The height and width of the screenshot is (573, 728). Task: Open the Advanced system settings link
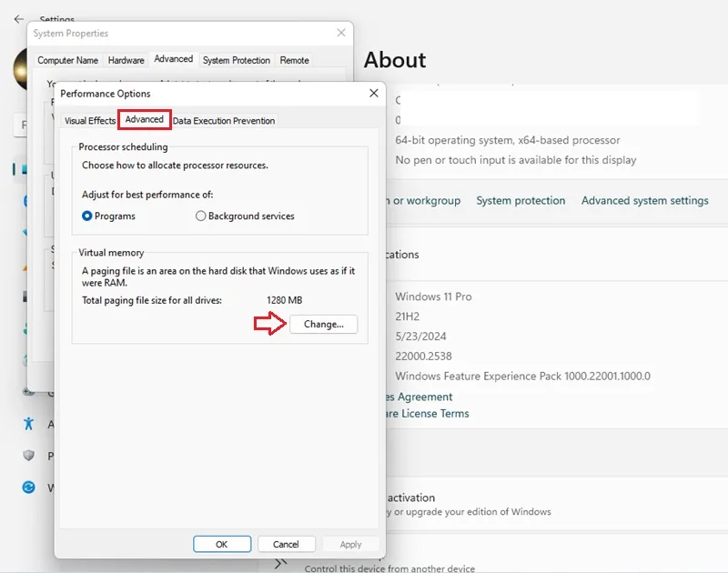tap(645, 200)
